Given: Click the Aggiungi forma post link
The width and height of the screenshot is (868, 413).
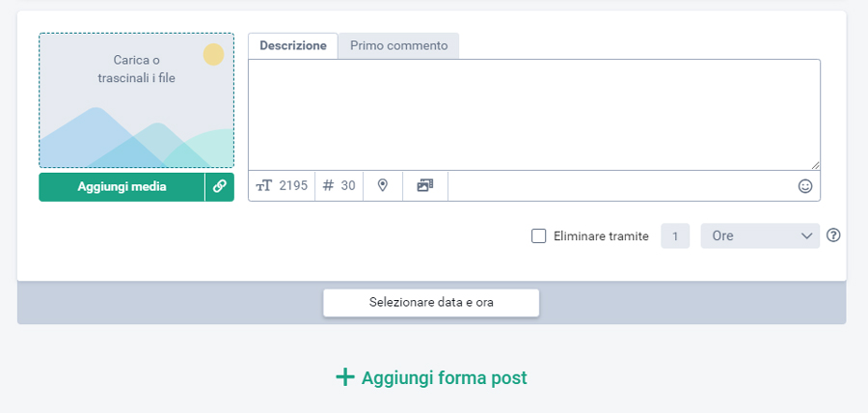Looking at the screenshot, I should coord(444,378).
